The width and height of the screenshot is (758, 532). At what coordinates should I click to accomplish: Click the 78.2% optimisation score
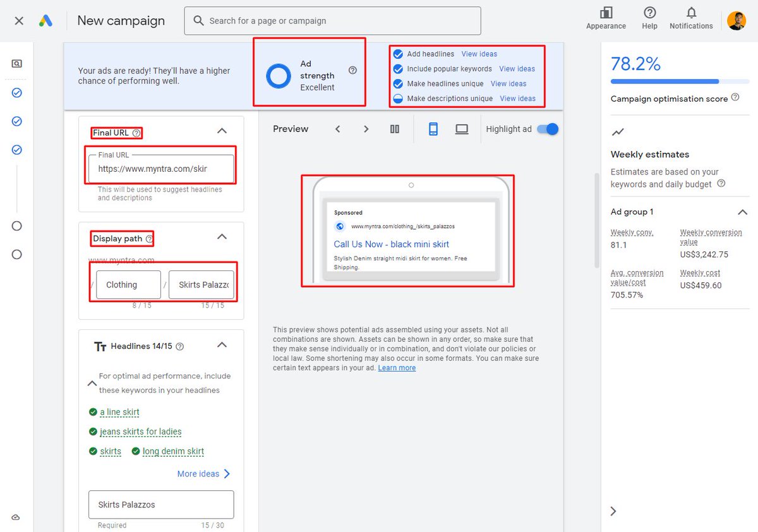click(x=635, y=64)
